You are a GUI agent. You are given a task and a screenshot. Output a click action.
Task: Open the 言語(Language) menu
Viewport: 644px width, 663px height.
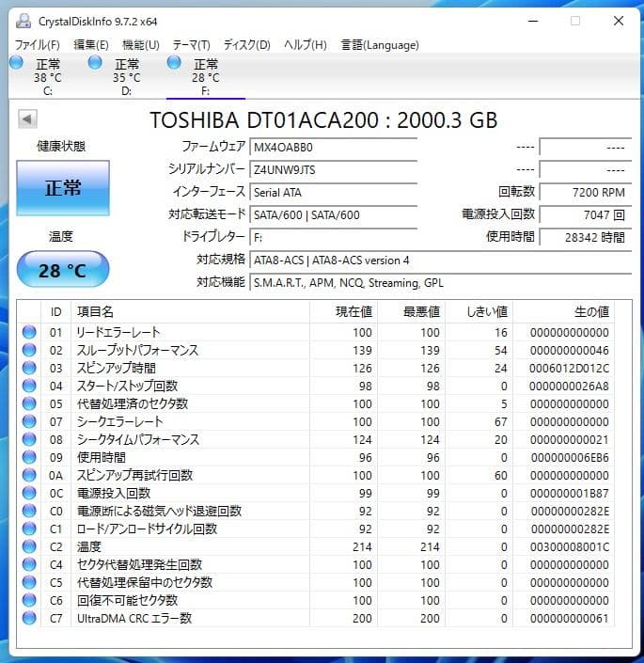click(x=380, y=45)
